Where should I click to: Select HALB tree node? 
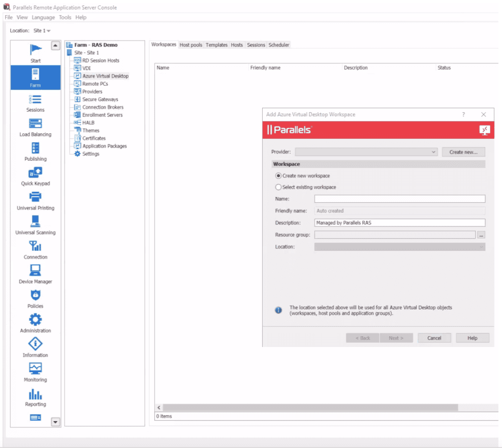click(x=88, y=123)
